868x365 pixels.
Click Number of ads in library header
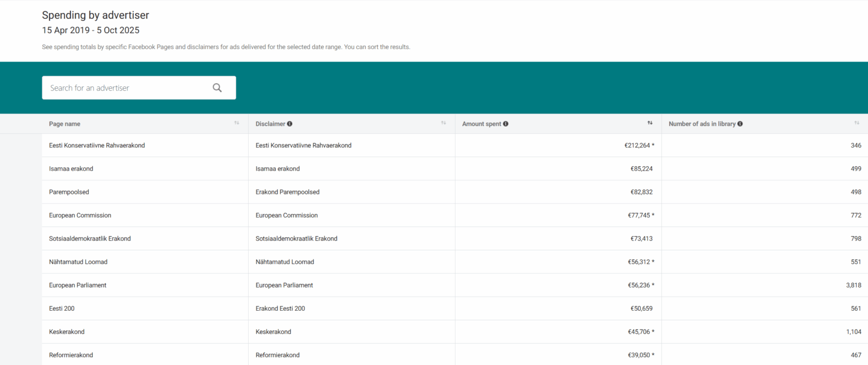pyautogui.click(x=702, y=124)
